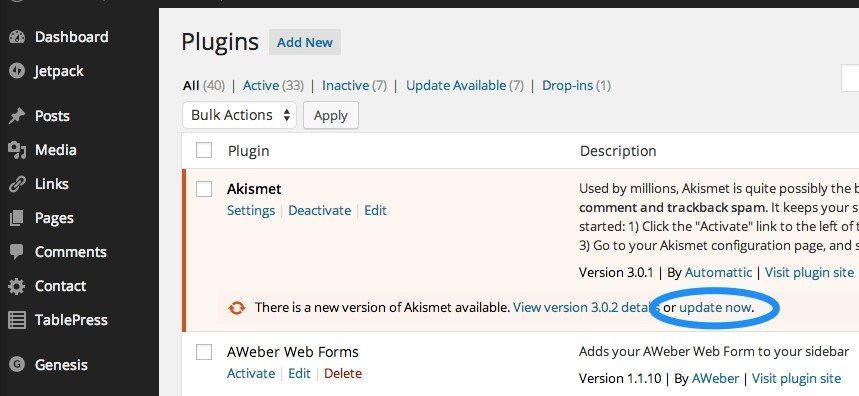Click the Media icon in sidebar

tap(17, 150)
